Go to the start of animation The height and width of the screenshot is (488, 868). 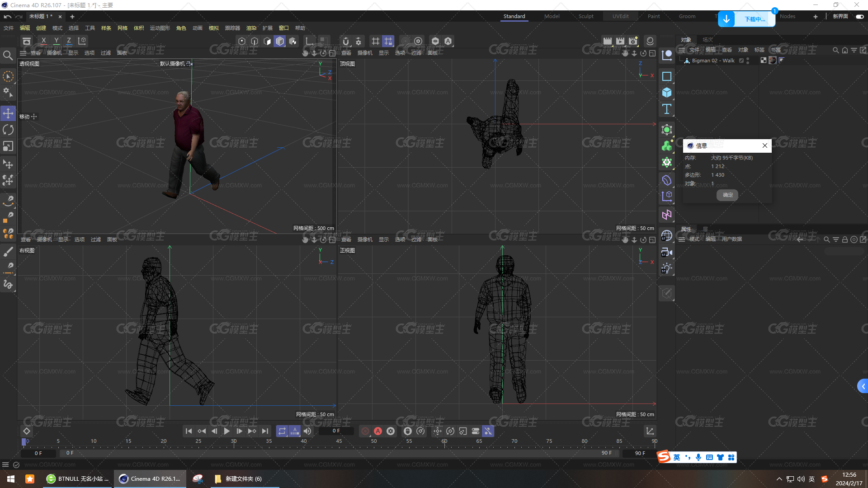point(189,431)
